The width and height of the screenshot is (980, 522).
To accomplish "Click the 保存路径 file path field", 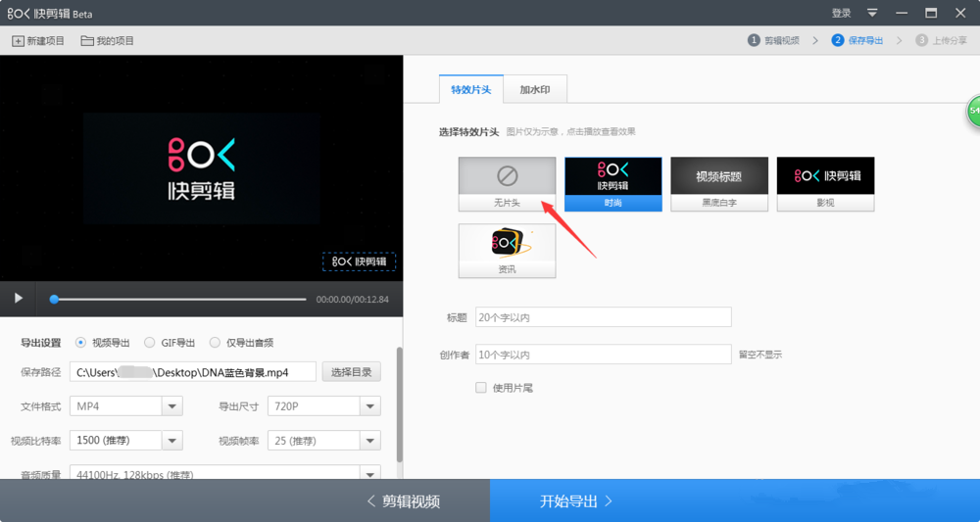I will pos(192,372).
